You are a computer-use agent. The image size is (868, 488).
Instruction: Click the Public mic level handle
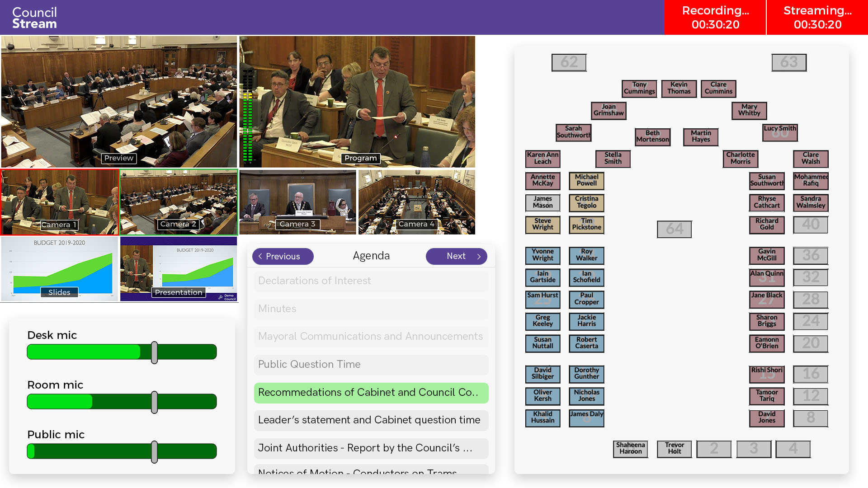[154, 452]
